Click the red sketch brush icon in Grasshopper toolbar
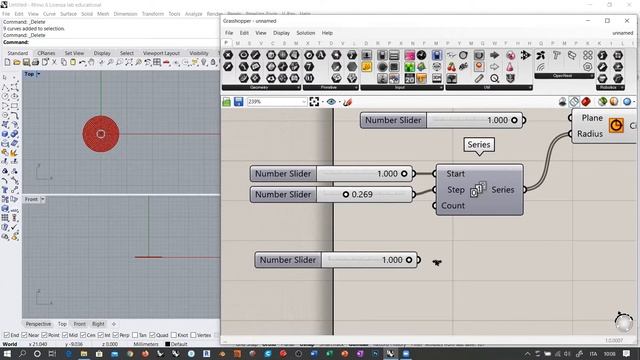This screenshot has height=360, width=640. coord(347,102)
